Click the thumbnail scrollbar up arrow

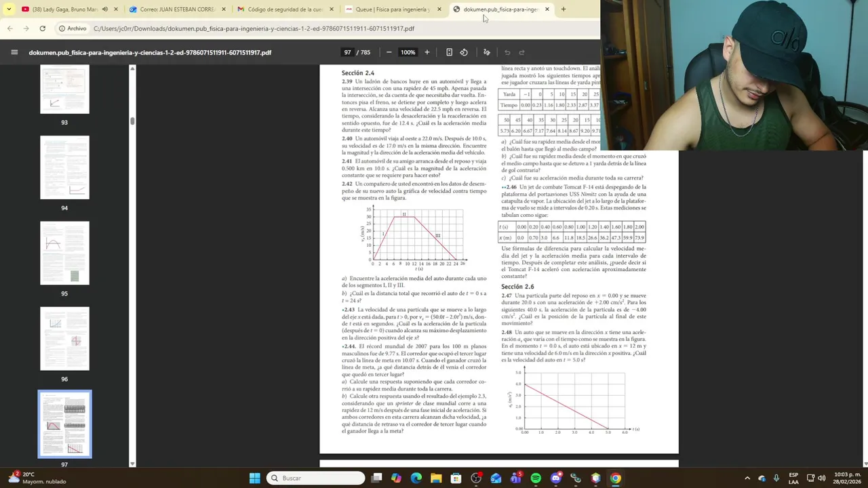(x=132, y=68)
